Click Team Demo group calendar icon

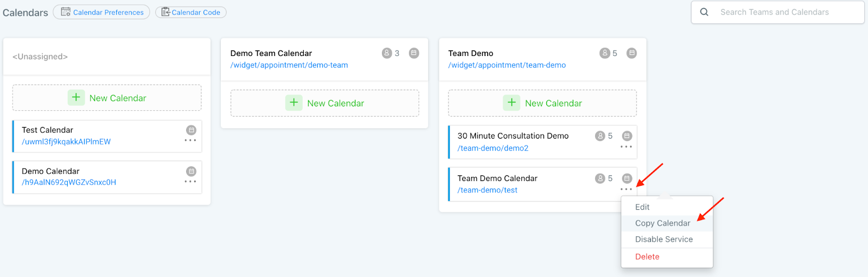(631, 53)
